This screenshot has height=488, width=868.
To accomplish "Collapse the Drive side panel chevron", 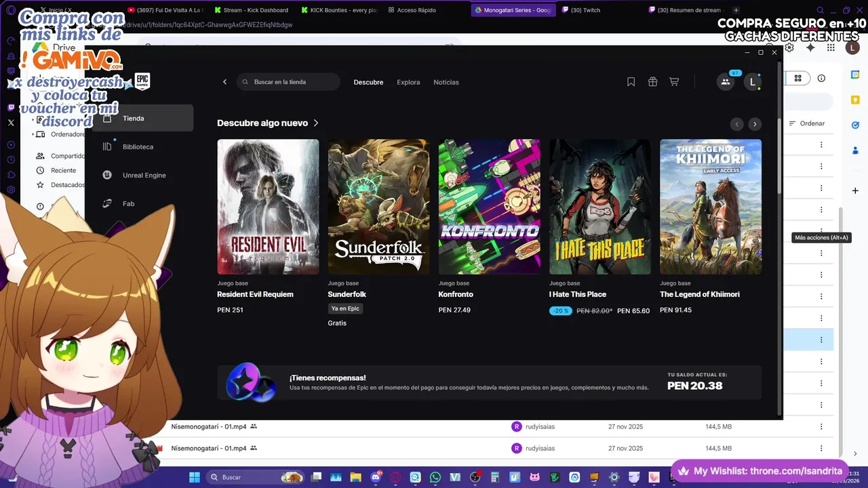I will tap(855, 453).
